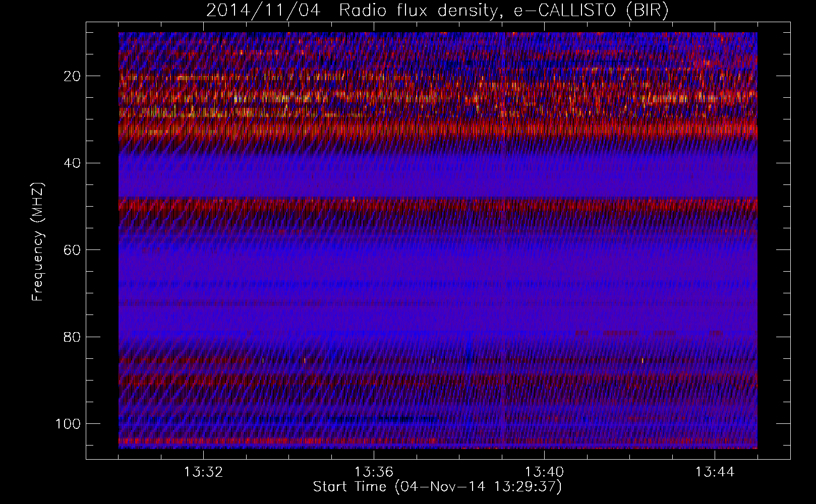Click the 13:32 time tick label

(203, 472)
